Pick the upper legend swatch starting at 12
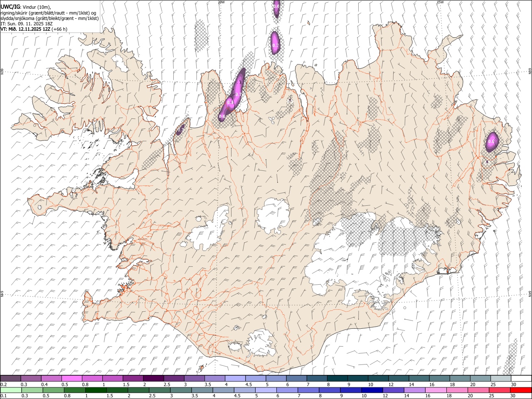532x399 pixels. pos(399,379)
